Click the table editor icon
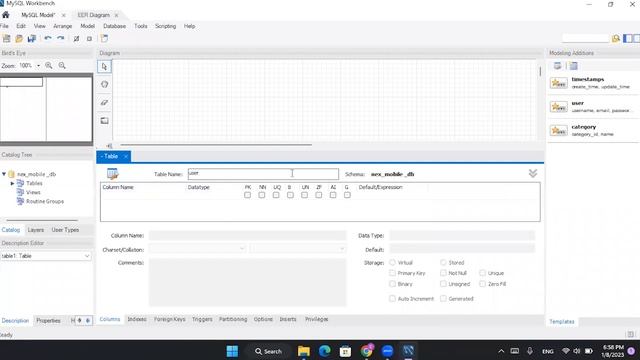640x360 pixels. point(113,174)
